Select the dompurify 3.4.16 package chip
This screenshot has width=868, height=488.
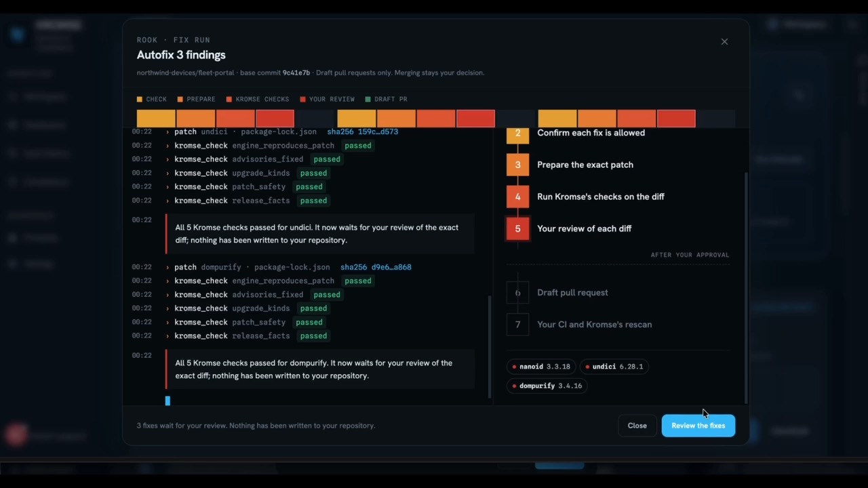[547, 386]
